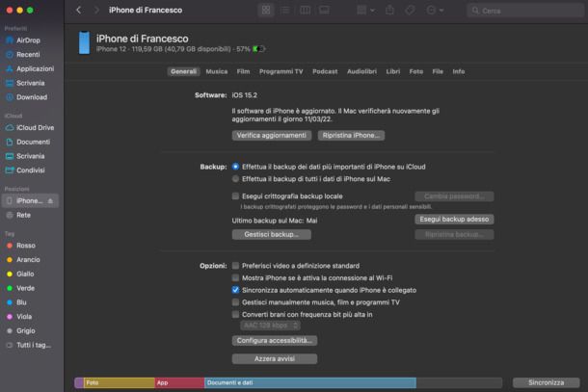Viewport: 588px width, 392px height.
Task: Enable Esegui crittografia backup locale
Action: pyautogui.click(x=235, y=196)
